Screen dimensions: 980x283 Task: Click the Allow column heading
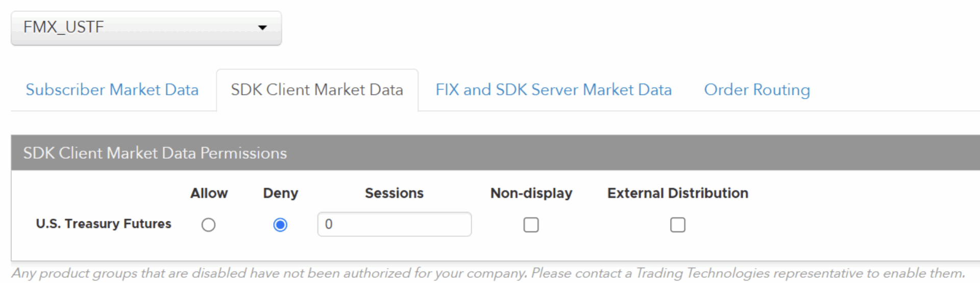[209, 193]
